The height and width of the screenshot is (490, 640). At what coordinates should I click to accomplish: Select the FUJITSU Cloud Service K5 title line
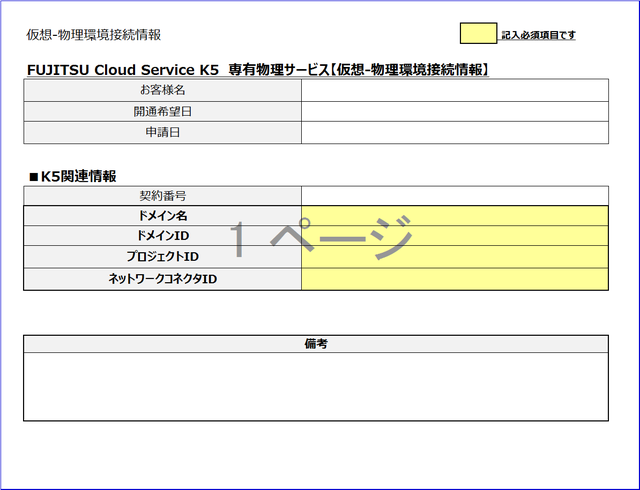pos(258,70)
